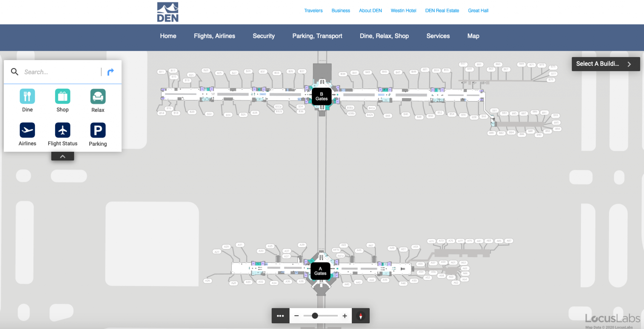
Task: Open the Travelers link
Action: (x=313, y=11)
